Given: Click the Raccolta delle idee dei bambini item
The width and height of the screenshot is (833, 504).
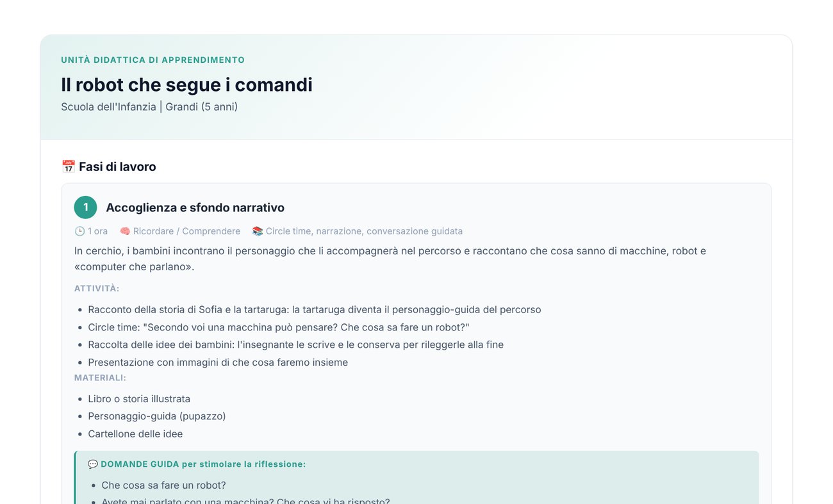Looking at the screenshot, I should pos(295,345).
